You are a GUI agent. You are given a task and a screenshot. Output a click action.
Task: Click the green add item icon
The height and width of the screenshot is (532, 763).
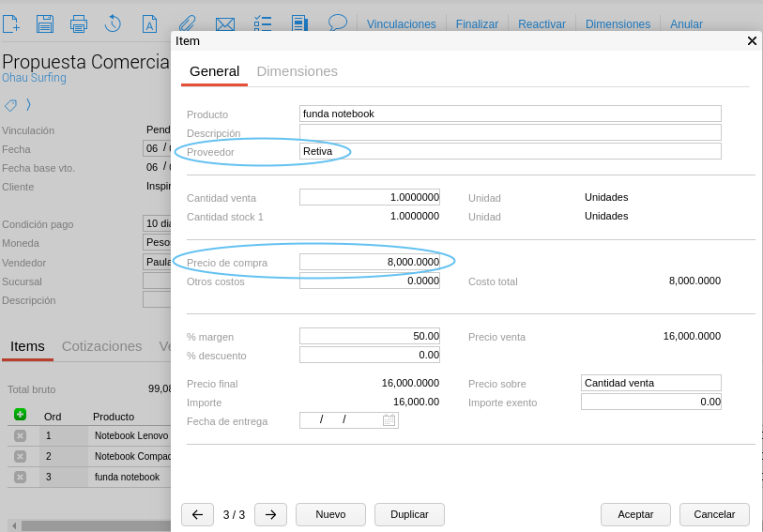click(20, 415)
